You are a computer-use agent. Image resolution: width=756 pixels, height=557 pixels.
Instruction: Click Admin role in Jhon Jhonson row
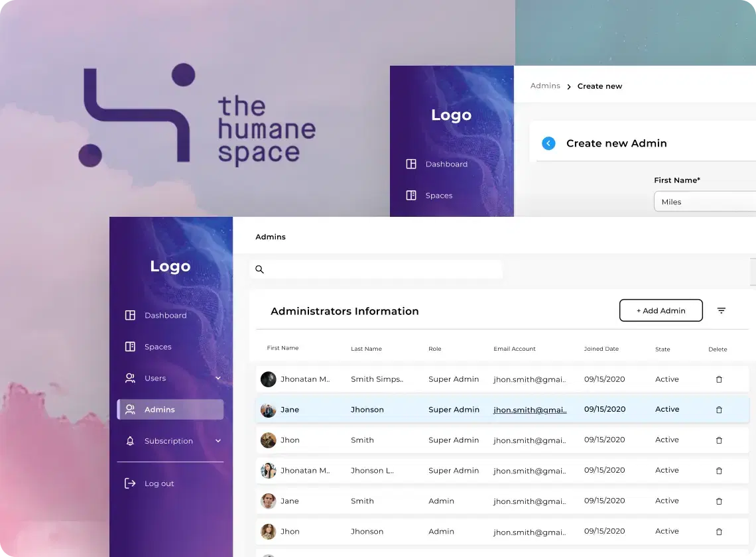click(441, 531)
